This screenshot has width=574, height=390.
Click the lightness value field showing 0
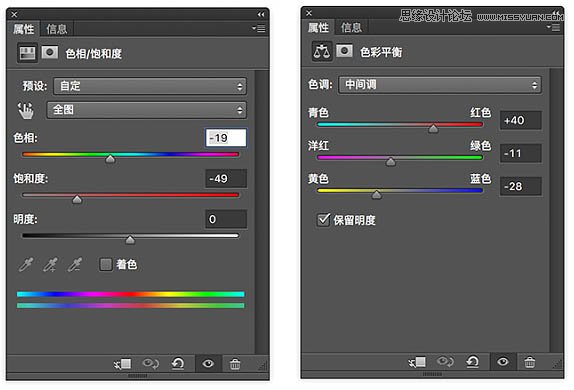click(x=226, y=219)
